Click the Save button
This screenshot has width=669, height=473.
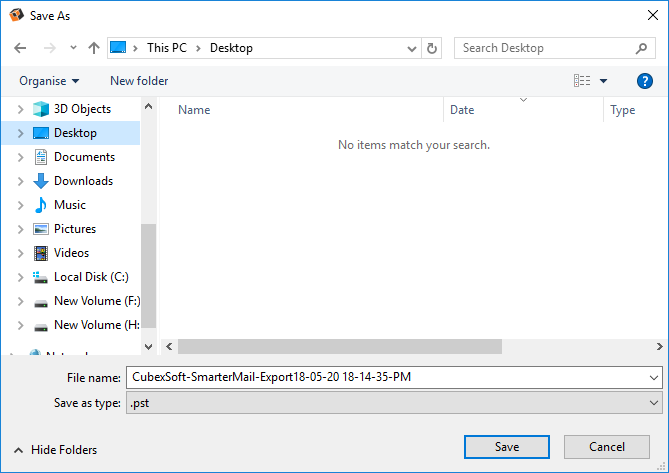coord(506,446)
